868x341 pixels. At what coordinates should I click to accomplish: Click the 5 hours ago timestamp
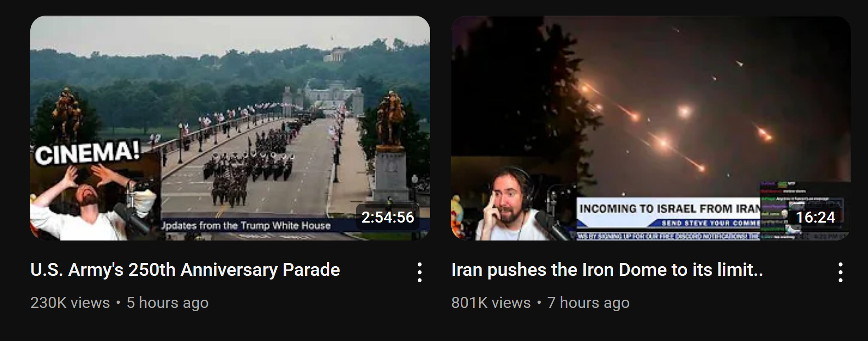click(x=168, y=303)
